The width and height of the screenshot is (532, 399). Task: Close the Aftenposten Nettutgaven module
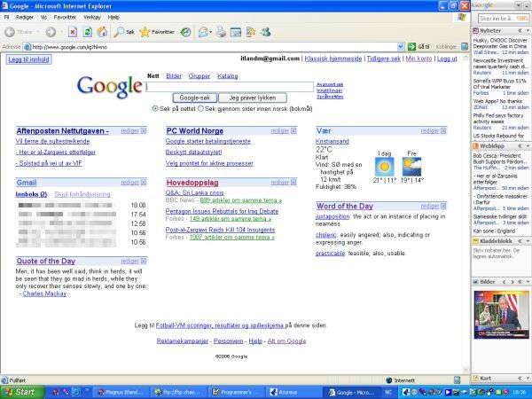tap(144, 130)
